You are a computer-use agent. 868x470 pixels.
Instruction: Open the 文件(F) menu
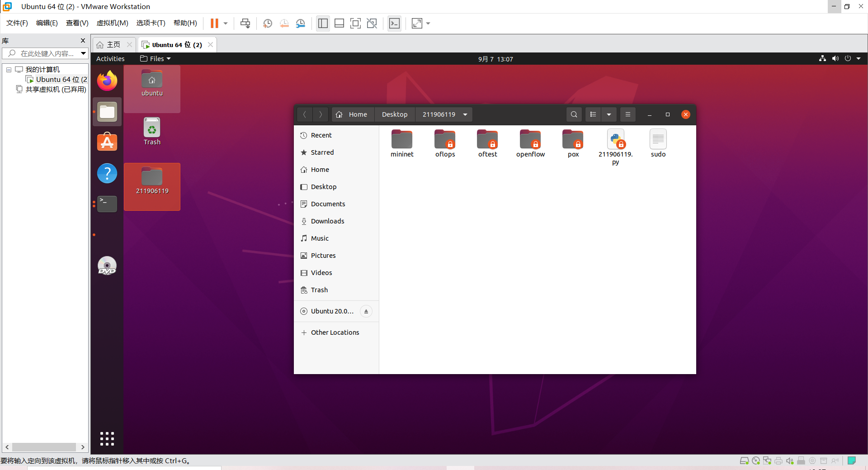pyautogui.click(x=17, y=23)
